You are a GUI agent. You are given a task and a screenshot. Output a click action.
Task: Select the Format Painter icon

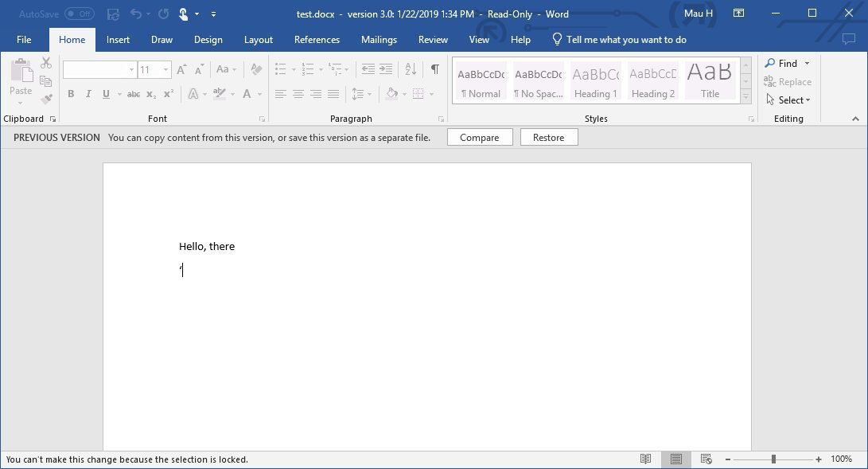pyautogui.click(x=45, y=98)
